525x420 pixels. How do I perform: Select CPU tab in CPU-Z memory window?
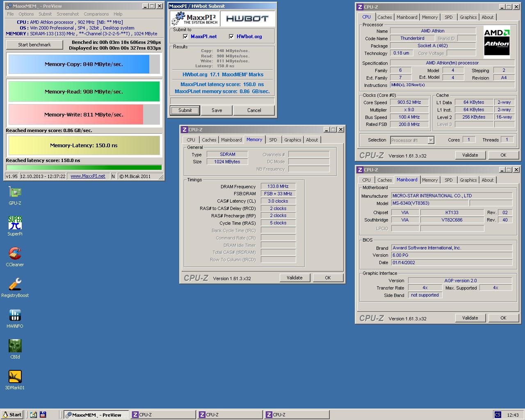click(191, 140)
